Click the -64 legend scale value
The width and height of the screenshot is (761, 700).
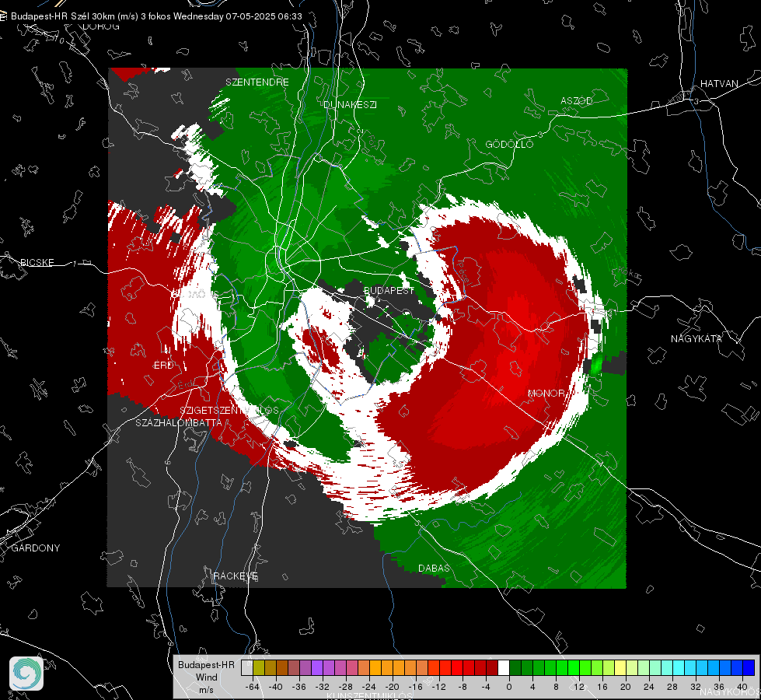click(x=253, y=687)
